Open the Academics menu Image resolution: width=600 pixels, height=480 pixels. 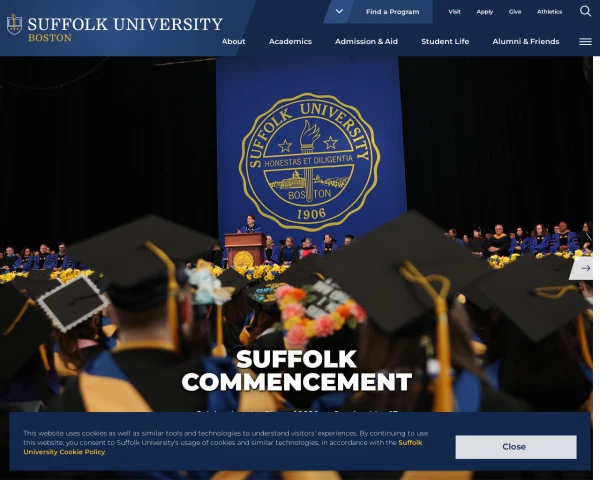pyautogui.click(x=290, y=41)
